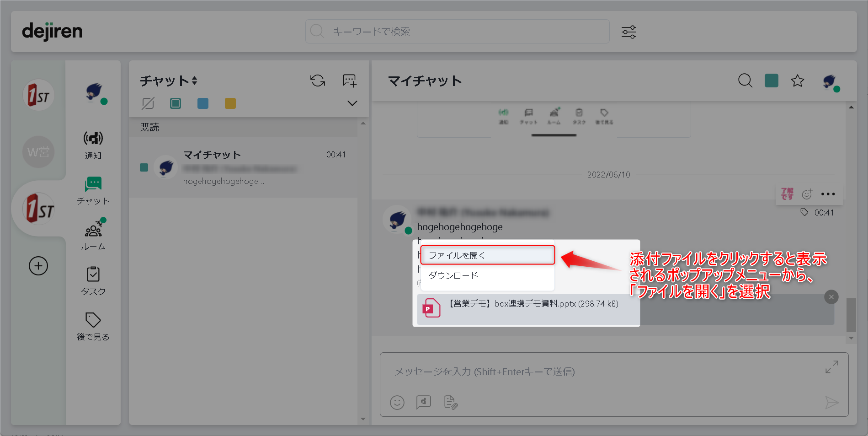This screenshot has height=436, width=868.
Task: Open the message three-dots more menu
Action: point(828,194)
